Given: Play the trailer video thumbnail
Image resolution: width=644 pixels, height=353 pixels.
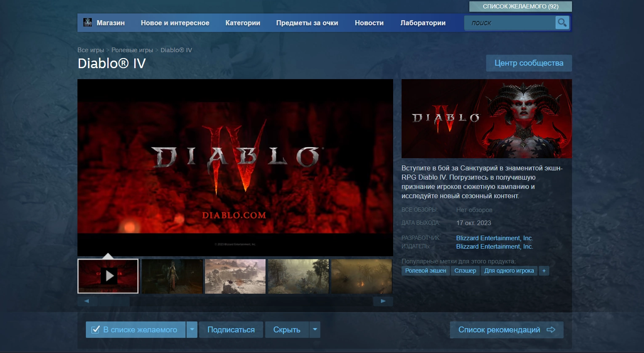Looking at the screenshot, I should (x=108, y=276).
